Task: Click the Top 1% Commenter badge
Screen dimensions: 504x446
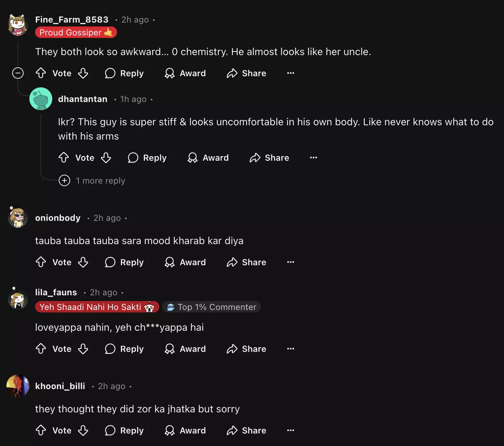Action: pos(212,307)
